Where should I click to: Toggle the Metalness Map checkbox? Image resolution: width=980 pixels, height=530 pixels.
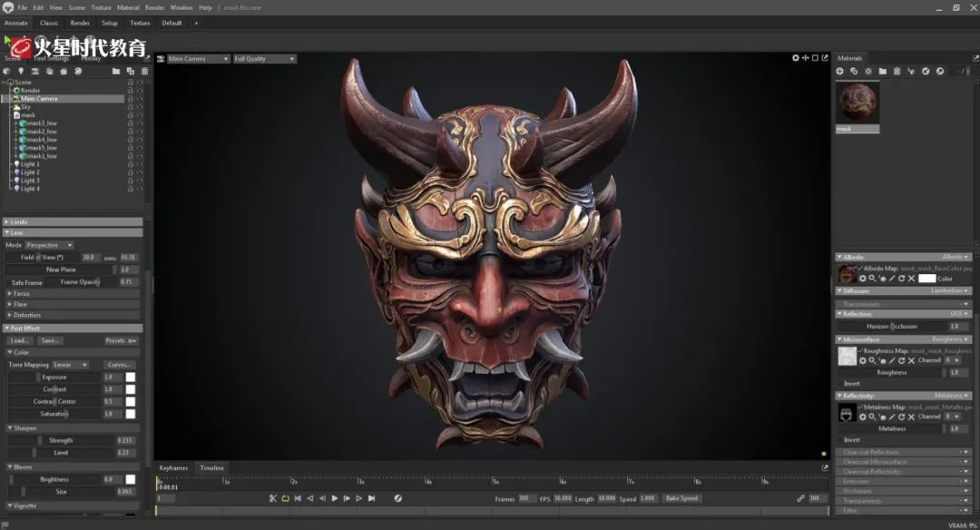click(860, 407)
